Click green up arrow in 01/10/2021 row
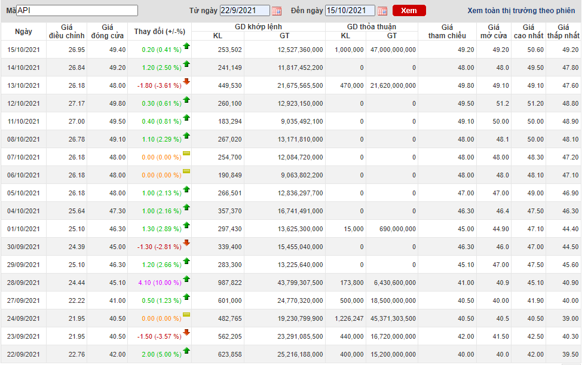Viewport: 588px width, 365px height. click(186, 226)
